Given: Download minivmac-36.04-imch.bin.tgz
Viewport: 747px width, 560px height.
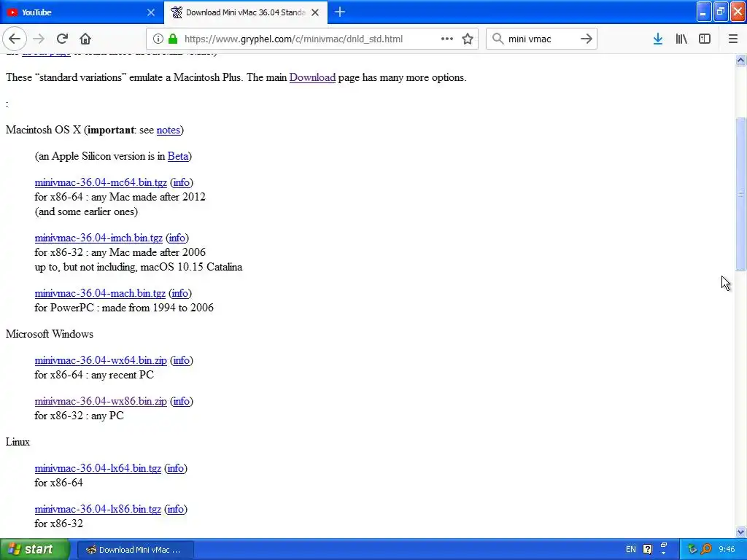Looking at the screenshot, I should click(98, 238).
